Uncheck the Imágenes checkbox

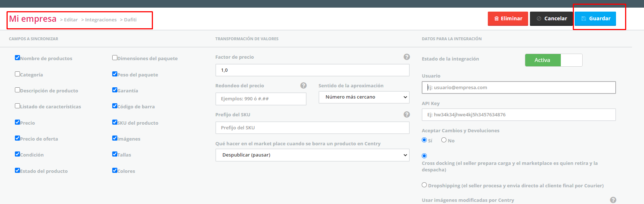[x=115, y=138]
